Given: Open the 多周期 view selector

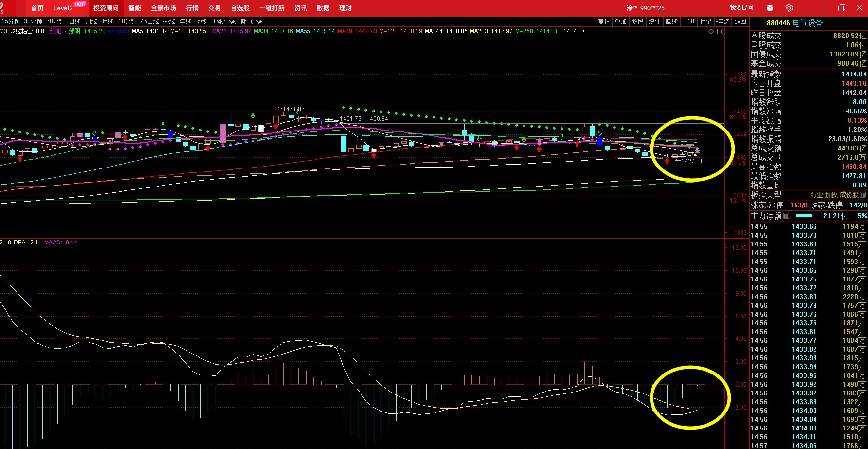Looking at the screenshot, I should pos(238,21).
